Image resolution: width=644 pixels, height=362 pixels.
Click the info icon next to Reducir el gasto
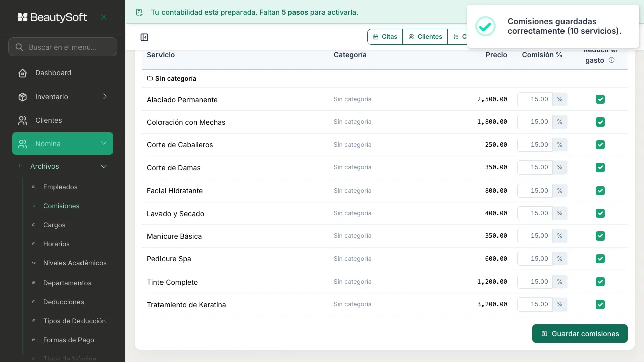[612, 60]
